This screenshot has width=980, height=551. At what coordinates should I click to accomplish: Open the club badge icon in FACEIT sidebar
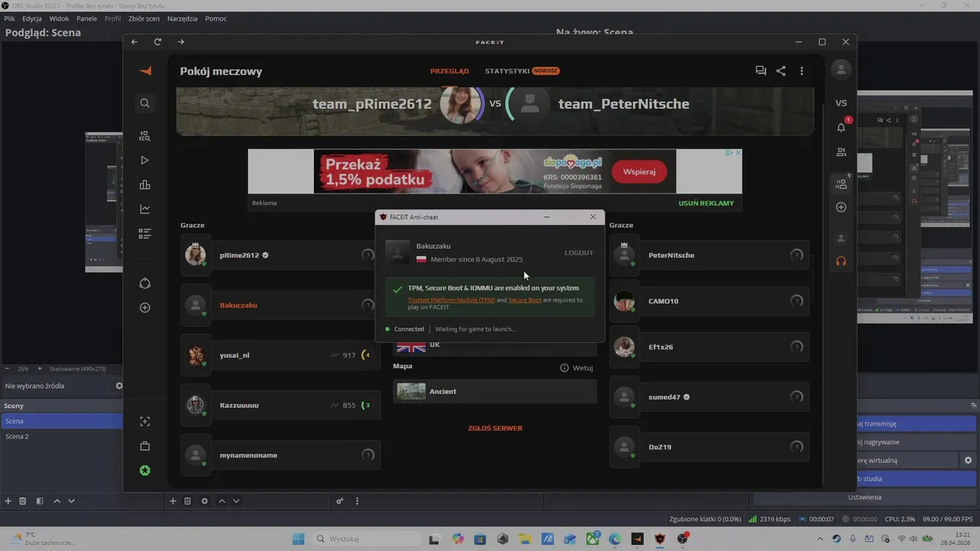click(145, 283)
